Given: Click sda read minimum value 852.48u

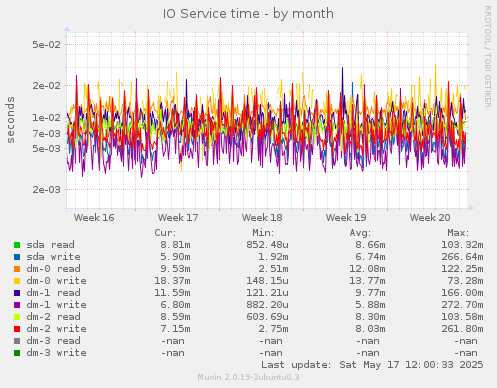Looking at the screenshot, I should tap(267, 245).
